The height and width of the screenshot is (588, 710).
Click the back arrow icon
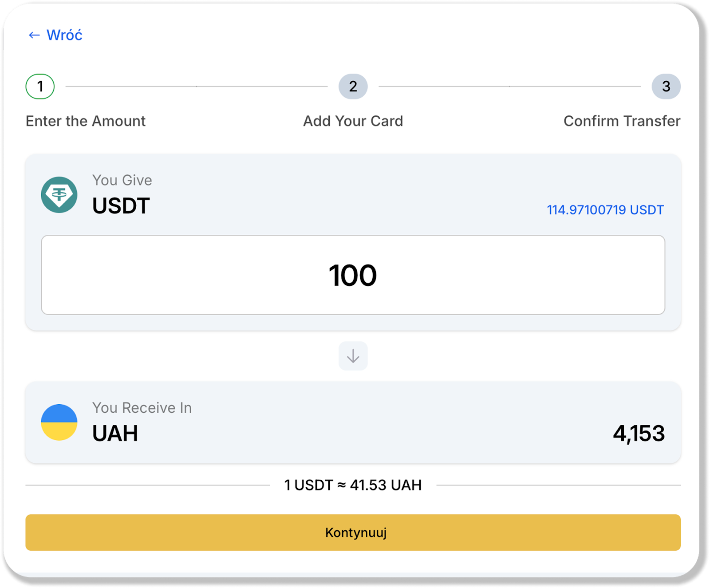(34, 35)
